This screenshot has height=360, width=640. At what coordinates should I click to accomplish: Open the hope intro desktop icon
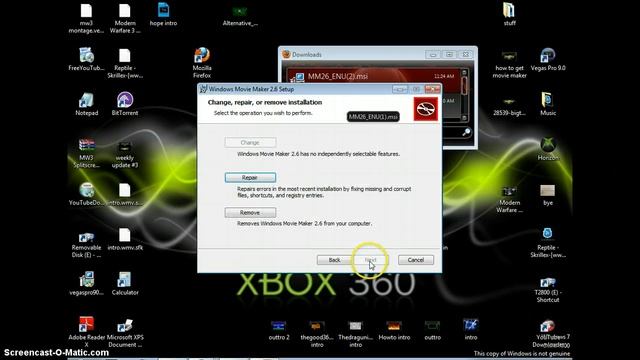(x=163, y=10)
